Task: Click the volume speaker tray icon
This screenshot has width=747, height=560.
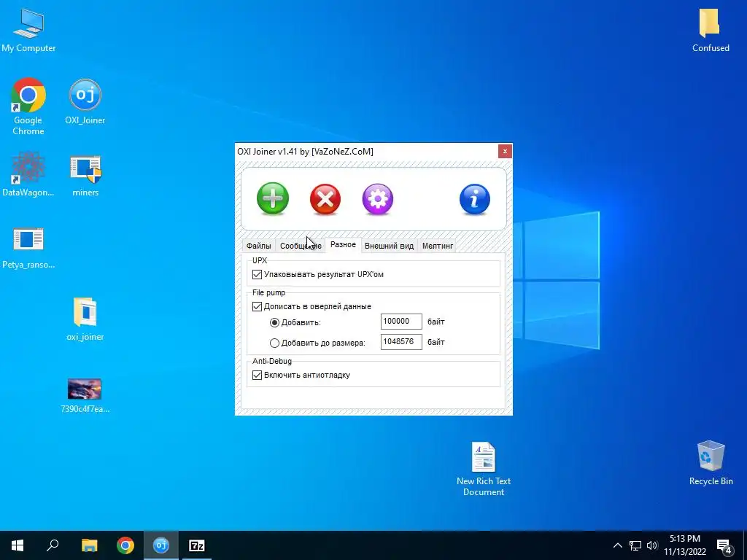Action: point(652,545)
